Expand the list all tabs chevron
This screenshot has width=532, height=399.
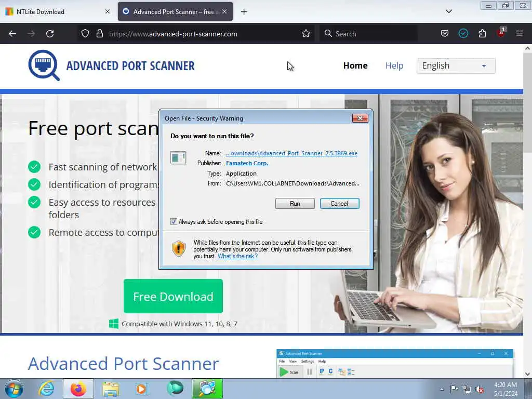pyautogui.click(x=448, y=11)
